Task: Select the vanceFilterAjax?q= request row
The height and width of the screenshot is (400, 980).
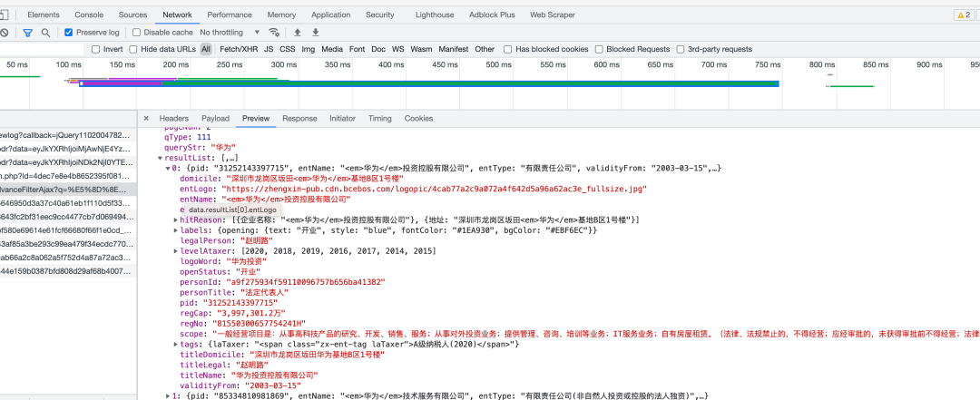Action: (x=68, y=190)
